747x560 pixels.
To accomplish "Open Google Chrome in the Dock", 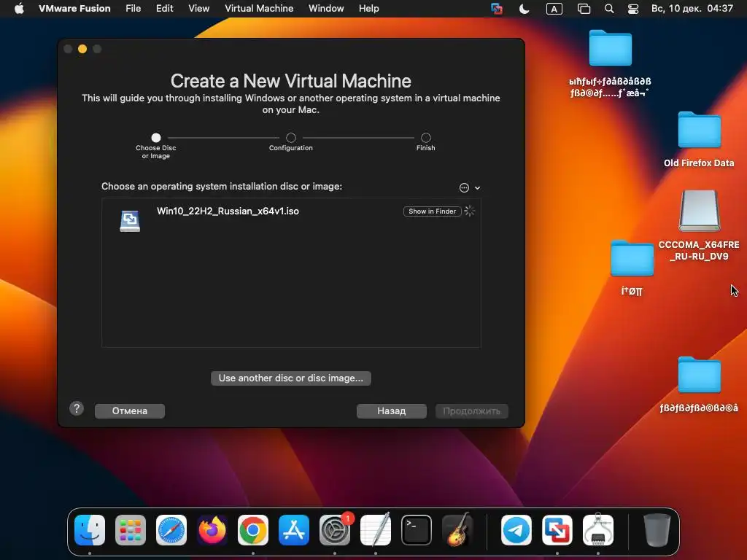I will [253, 529].
